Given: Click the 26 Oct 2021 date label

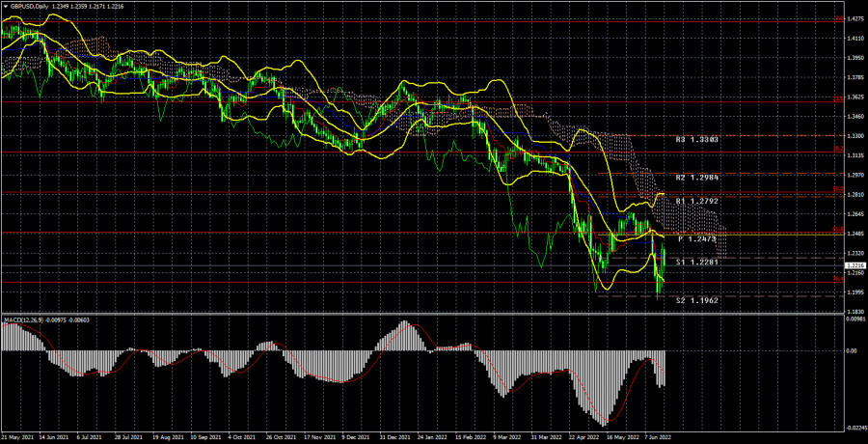Looking at the screenshot, I should [282, 437].
